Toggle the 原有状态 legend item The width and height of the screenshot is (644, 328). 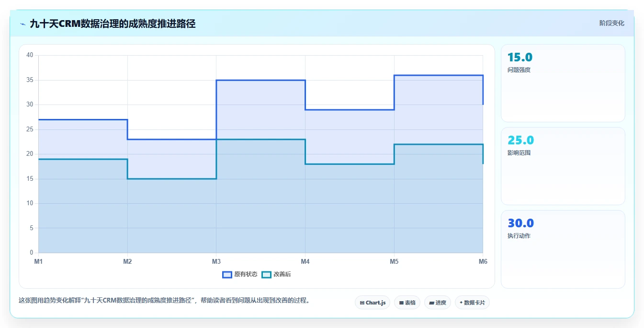[240, 274]
